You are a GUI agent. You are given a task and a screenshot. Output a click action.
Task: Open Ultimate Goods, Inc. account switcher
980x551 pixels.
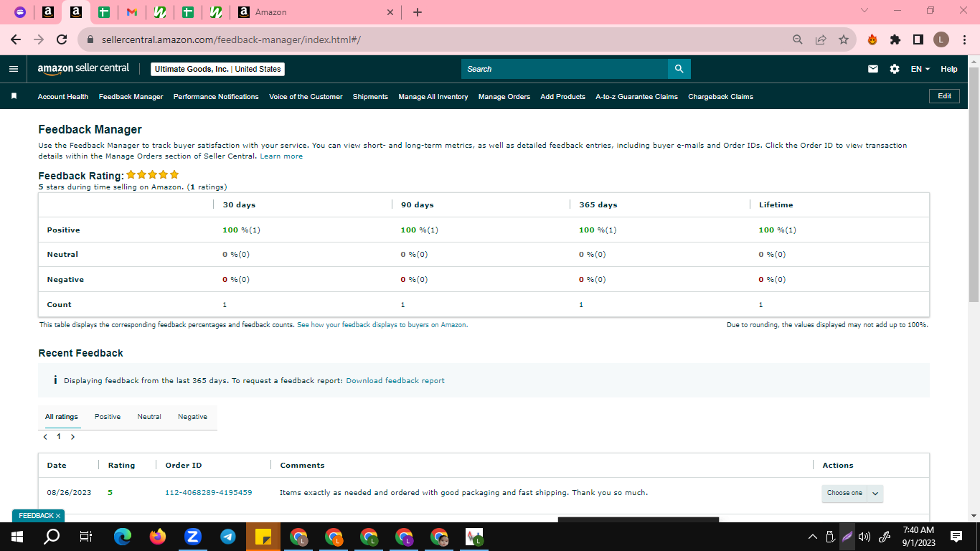[217, 69]
